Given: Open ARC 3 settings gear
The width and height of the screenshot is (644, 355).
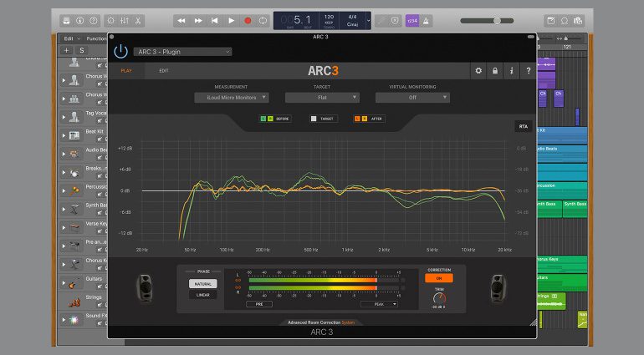Looking at the screenshot, I should coord(478,71).
